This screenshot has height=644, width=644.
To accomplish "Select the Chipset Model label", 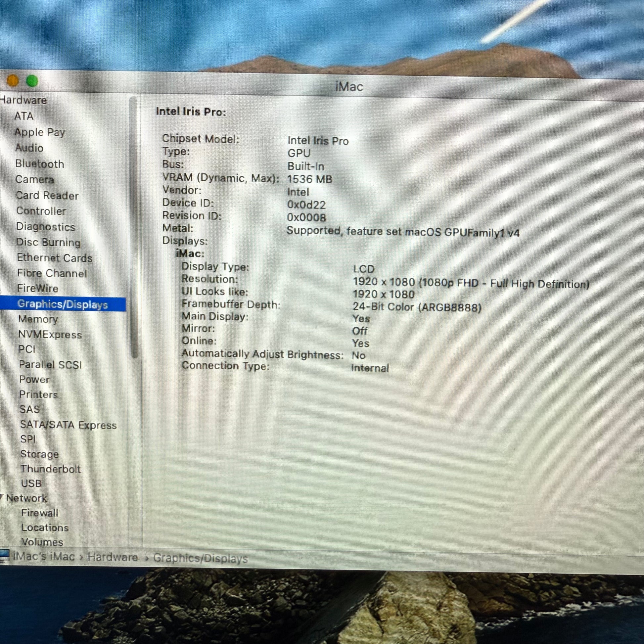I will (x=201, y=139).
